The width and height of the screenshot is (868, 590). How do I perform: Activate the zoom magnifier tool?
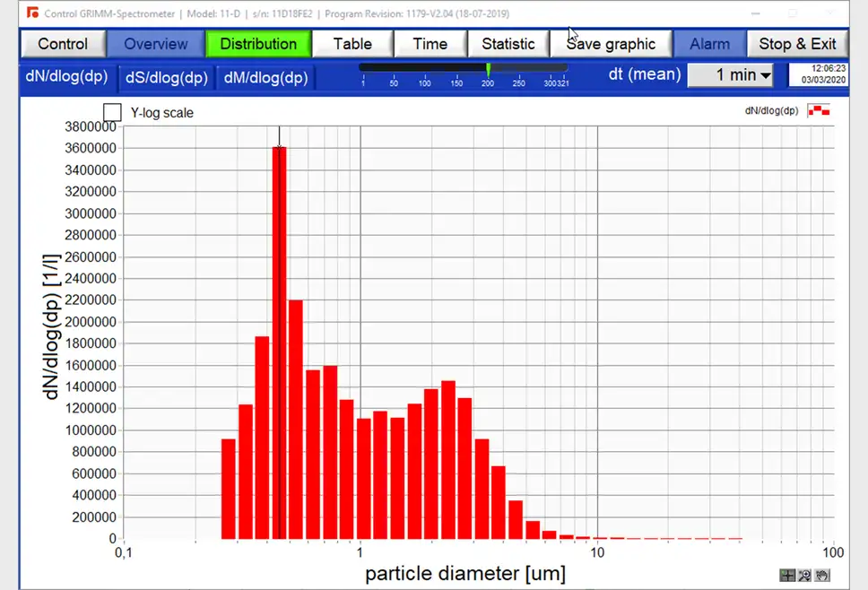click(x=804, y=576)
